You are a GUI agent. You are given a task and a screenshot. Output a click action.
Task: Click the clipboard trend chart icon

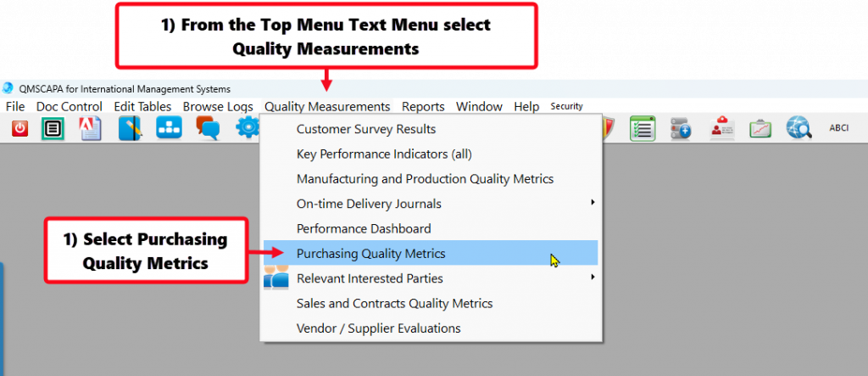[760, 128]
